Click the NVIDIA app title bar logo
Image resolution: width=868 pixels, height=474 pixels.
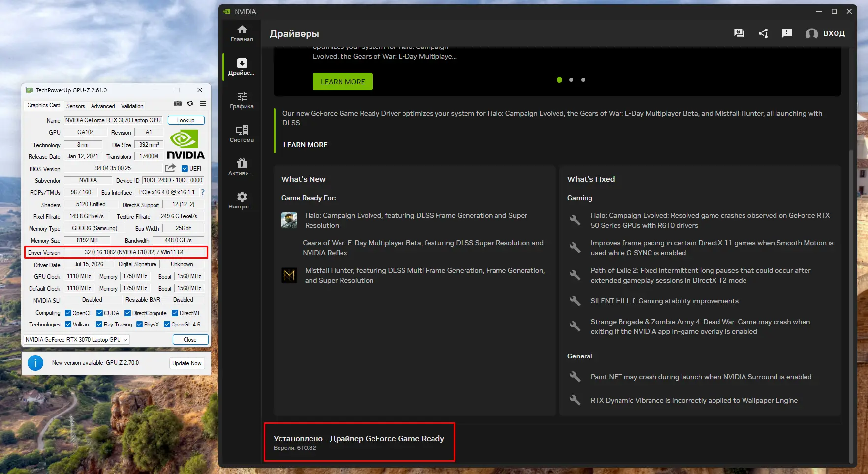[x=226, y=12]
